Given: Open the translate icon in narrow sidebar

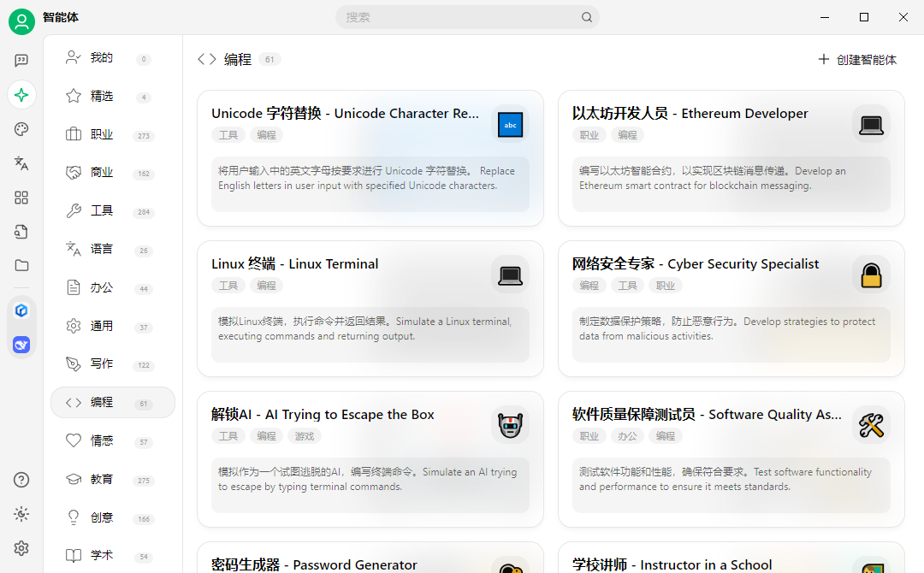Looking at the screenshot, I should click(x=21, y=163).
